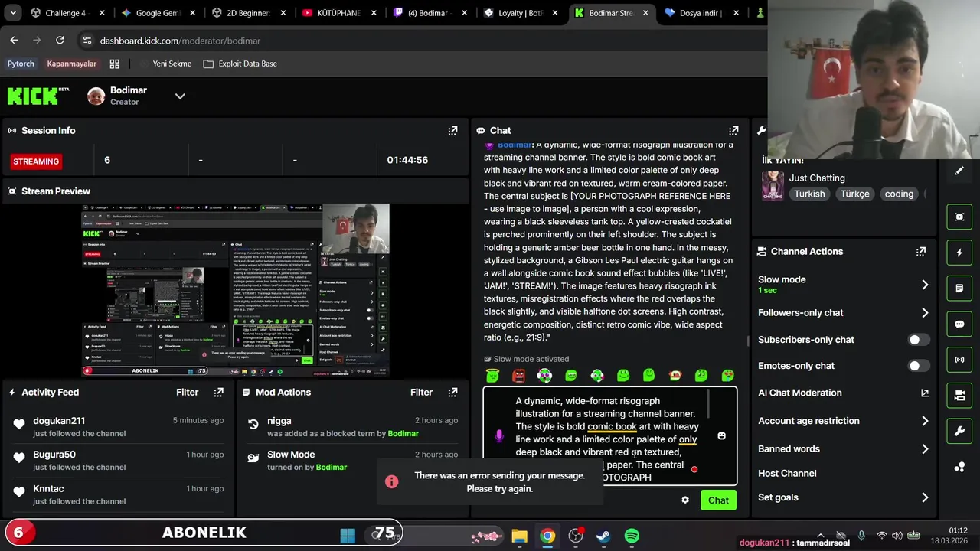Select the coding tag chip
The image size is (980, 551).
click(899, 194)
